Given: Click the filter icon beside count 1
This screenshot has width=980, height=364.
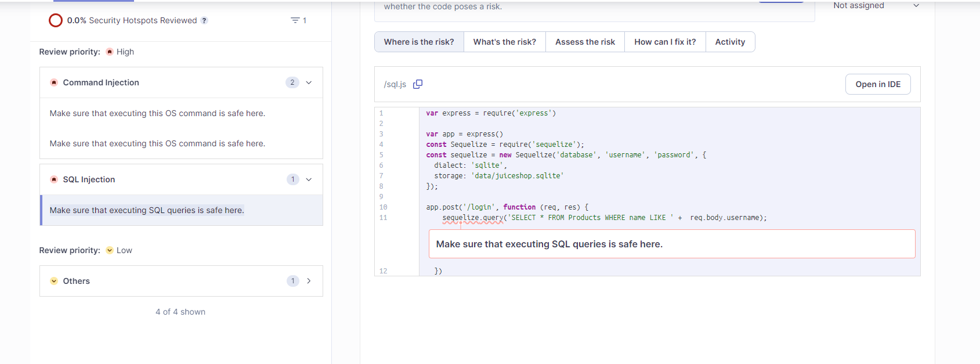Looking at the screenshot, I should pos(295,20).
